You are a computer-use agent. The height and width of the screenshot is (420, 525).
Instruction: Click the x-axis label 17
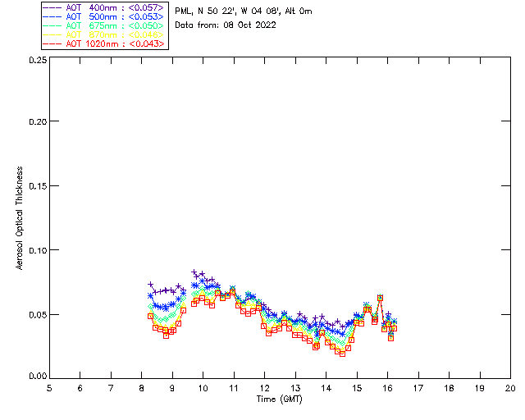tap(418, 388)
